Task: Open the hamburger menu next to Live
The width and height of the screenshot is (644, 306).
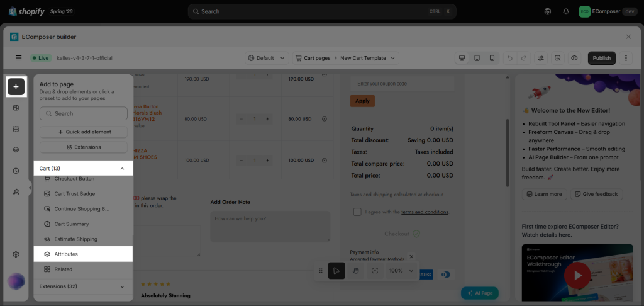Action: [x=18, y=58]
